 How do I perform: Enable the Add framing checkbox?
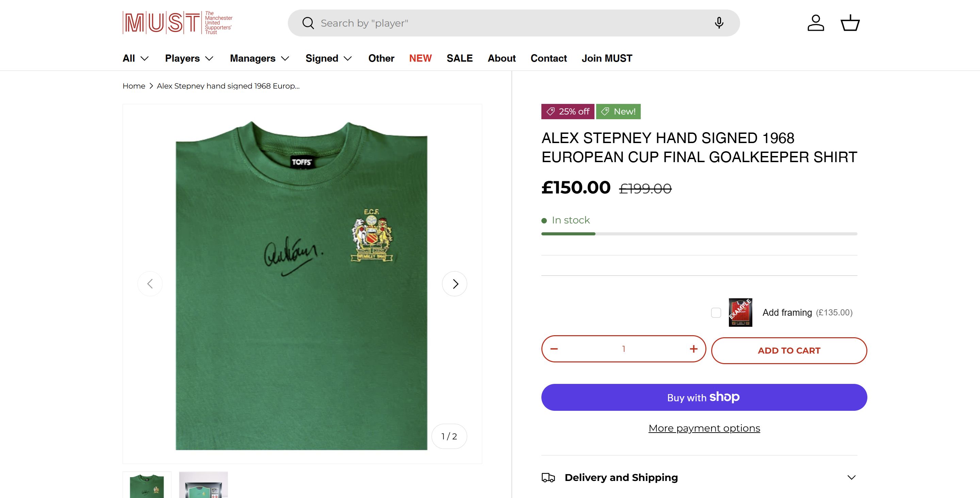716,313
